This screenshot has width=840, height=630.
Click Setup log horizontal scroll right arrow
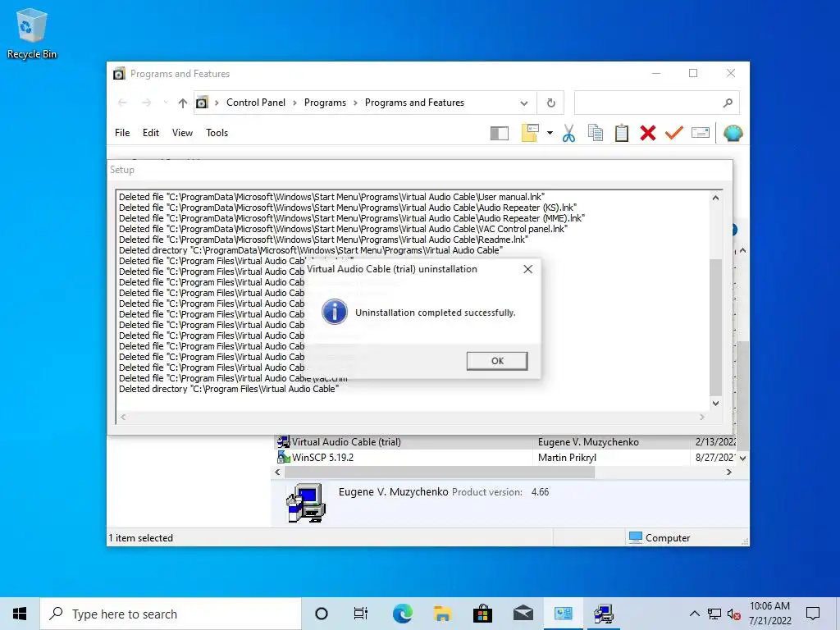click(702, 417)
